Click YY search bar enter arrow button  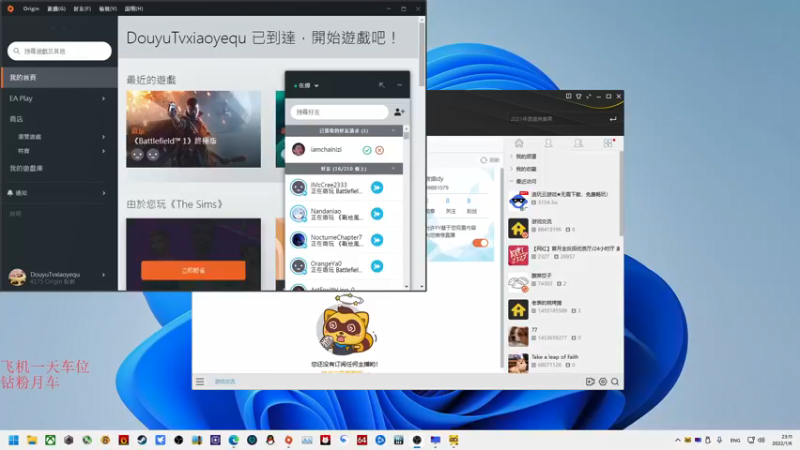(613, 119)
